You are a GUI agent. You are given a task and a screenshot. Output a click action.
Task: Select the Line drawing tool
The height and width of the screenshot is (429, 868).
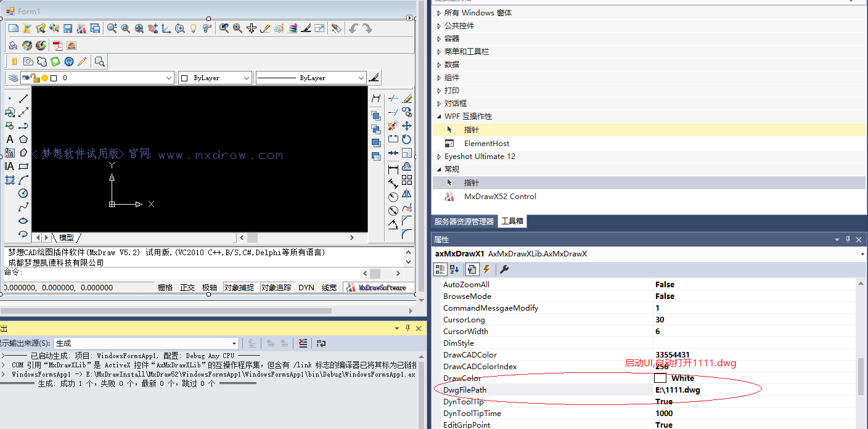coord(23,99)
